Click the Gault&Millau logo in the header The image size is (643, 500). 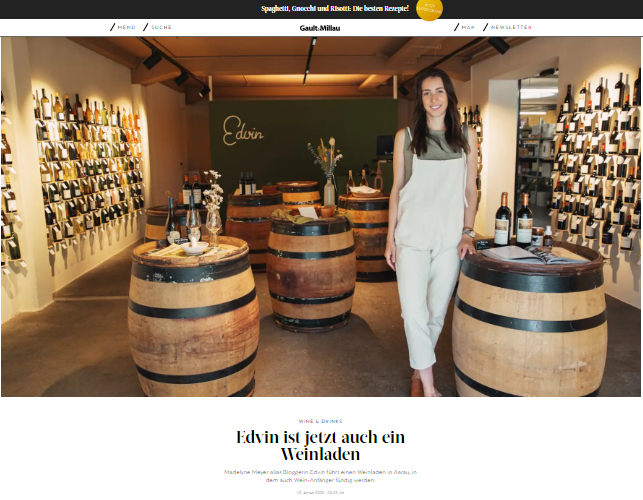[319, 28]
